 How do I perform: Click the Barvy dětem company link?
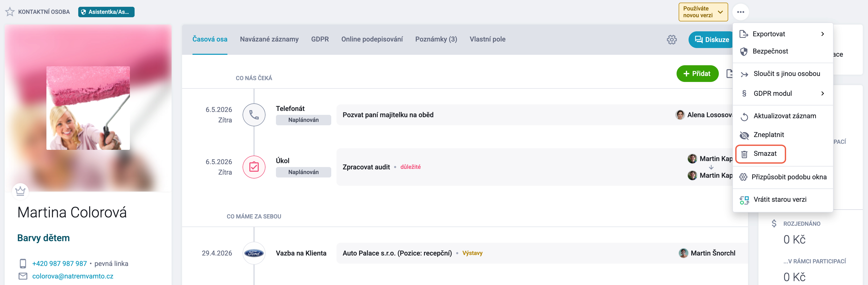[x=44, y=238]
